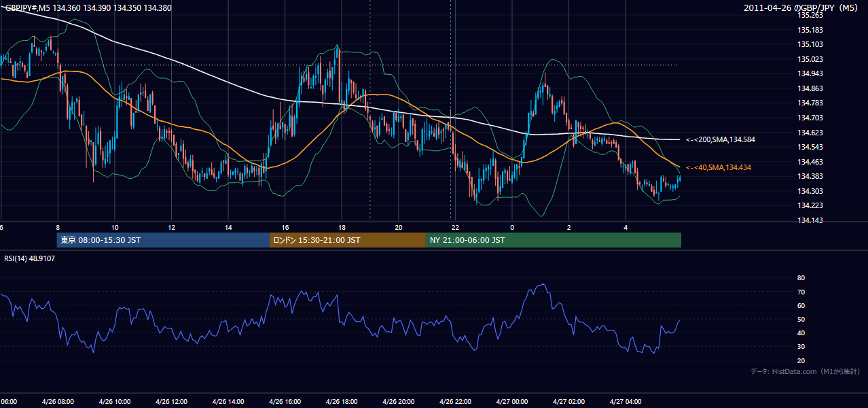Click the 4/26 08:00 time axis label
This screenshot has height=408, width=868.
pyautogui.click(x=57, y=402)
